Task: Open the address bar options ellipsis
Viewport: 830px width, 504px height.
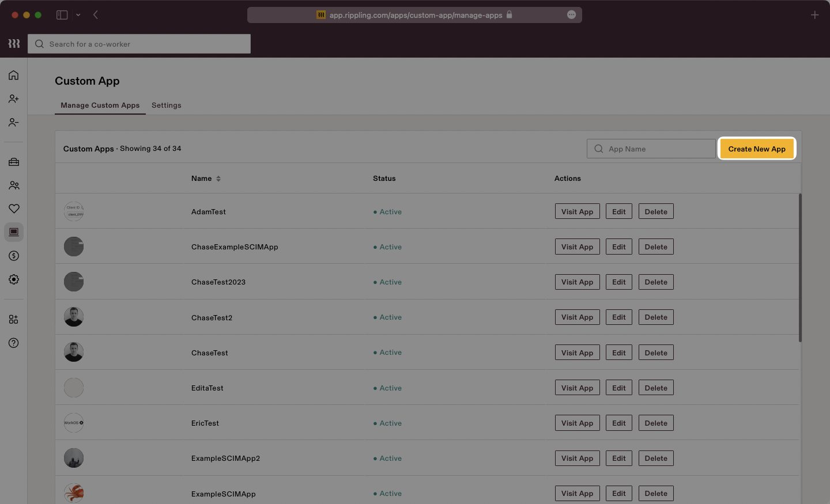Action: 571,15
